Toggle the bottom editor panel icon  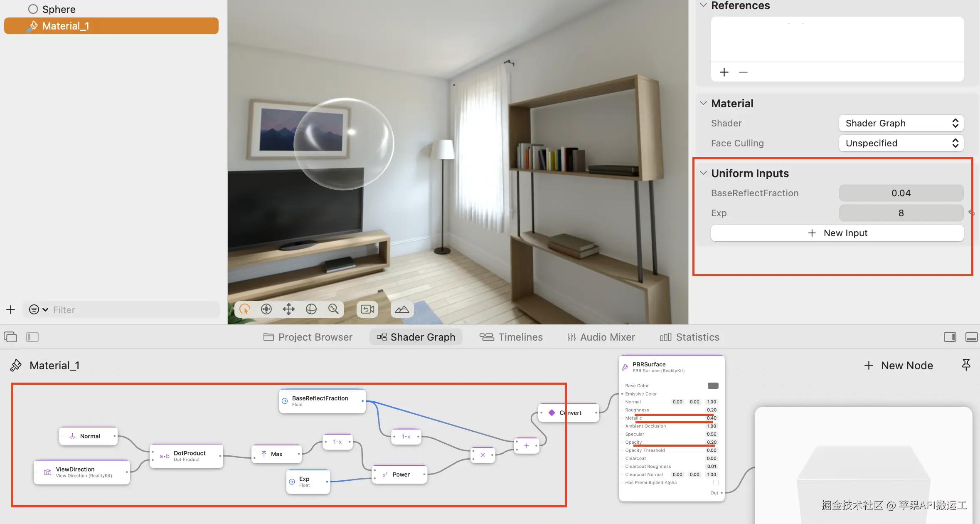pos(971,337)
